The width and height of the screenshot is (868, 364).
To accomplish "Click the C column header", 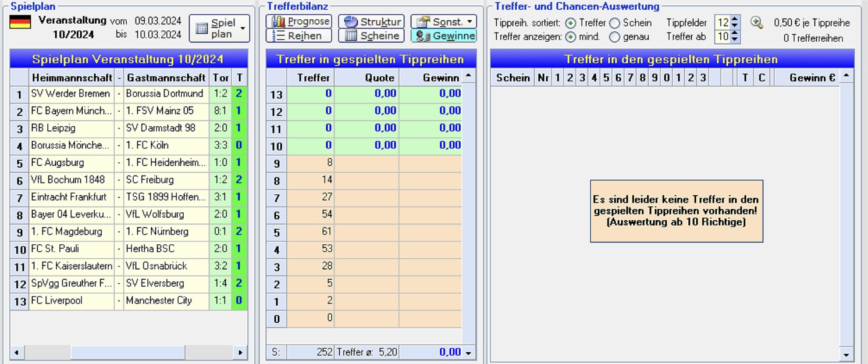I will tap(762, 77).
